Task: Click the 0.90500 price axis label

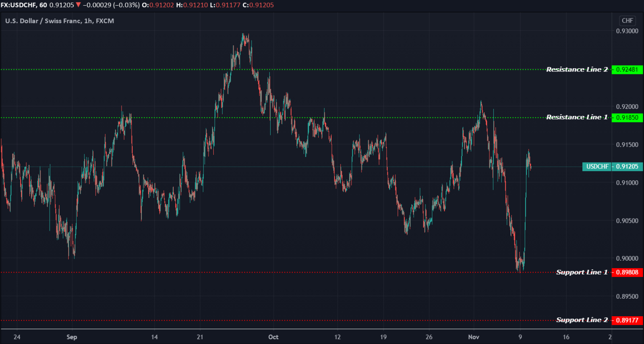Action: 627,220
